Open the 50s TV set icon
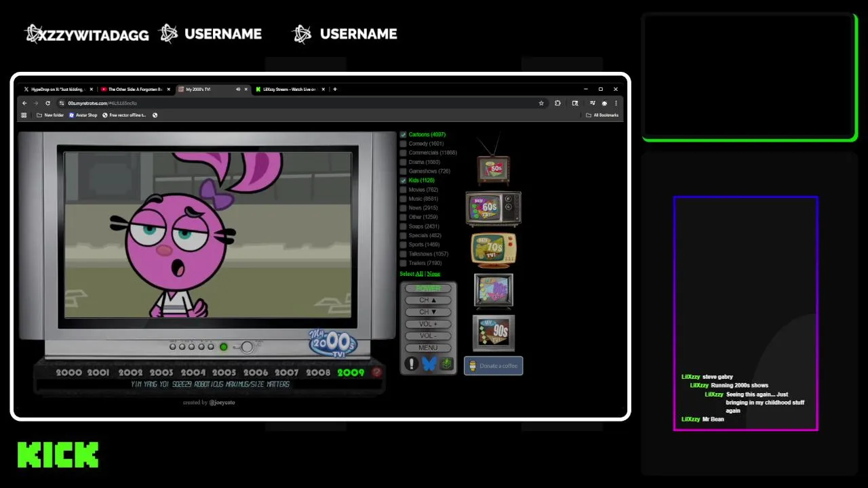Screen dimensions: 868x488 (493, 162)
